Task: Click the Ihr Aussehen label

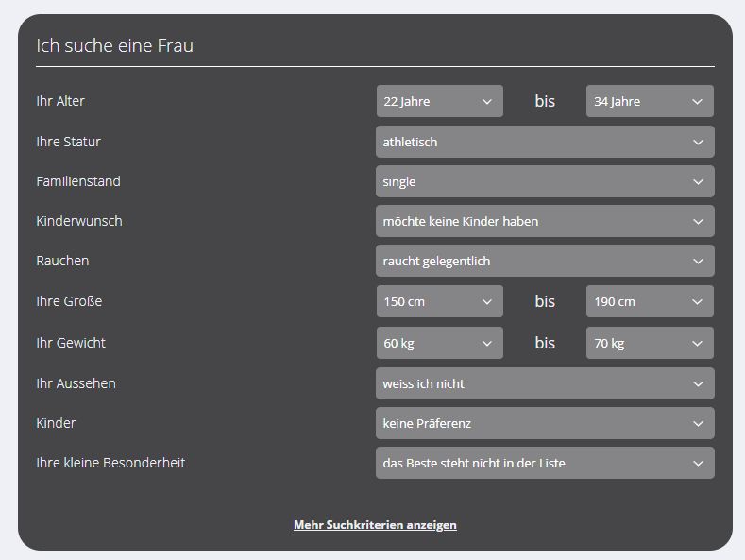Action: tap(76, 383)
